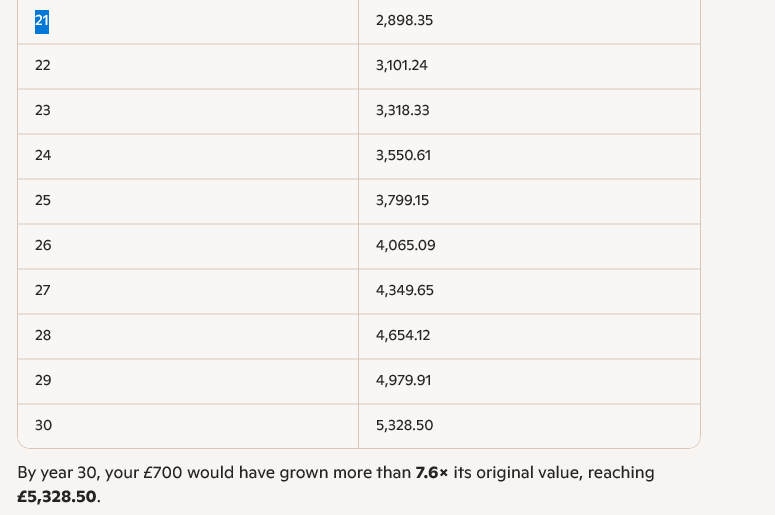Select the year 26 cell

tap(42, 246)
